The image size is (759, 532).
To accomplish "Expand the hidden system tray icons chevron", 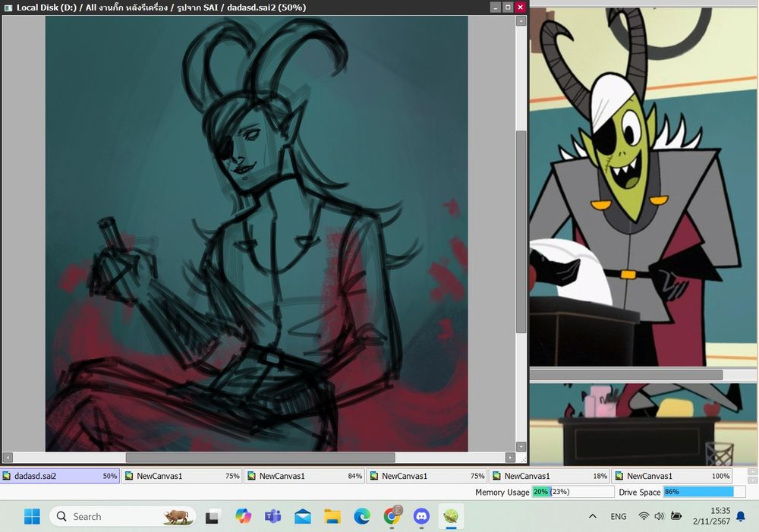I will pos(592,517).
